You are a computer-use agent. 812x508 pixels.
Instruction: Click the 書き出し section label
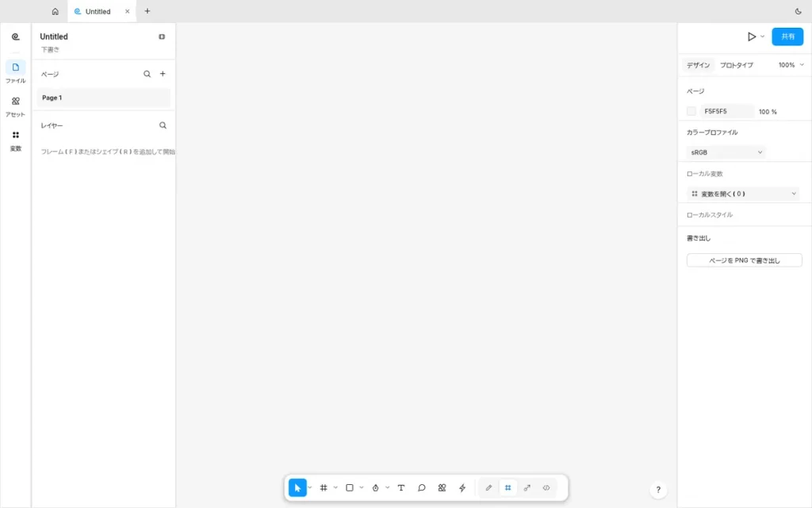(x=699, y=238)
